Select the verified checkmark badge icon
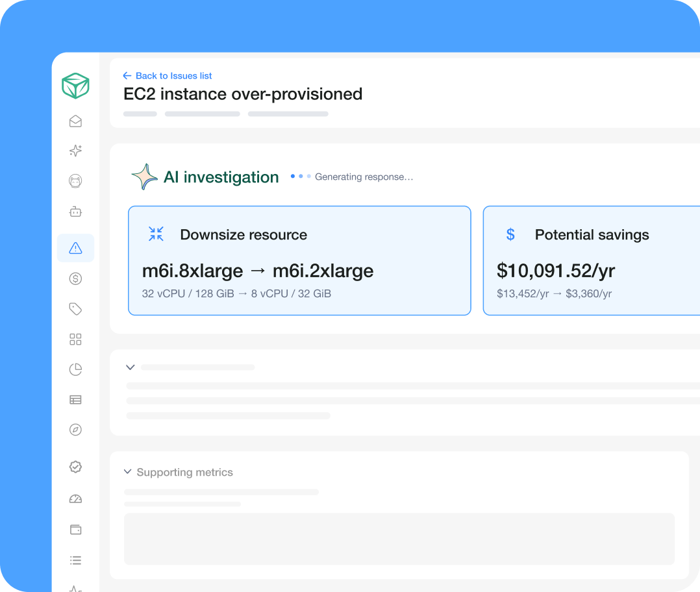Viewport: 700px width, 592px height. click(75, 467)
